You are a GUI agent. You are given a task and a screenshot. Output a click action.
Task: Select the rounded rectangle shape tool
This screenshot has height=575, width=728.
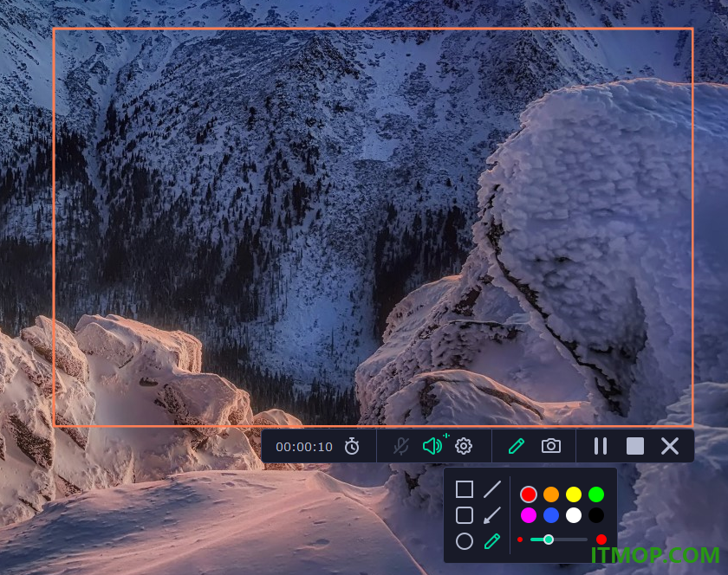pos(465,515)
